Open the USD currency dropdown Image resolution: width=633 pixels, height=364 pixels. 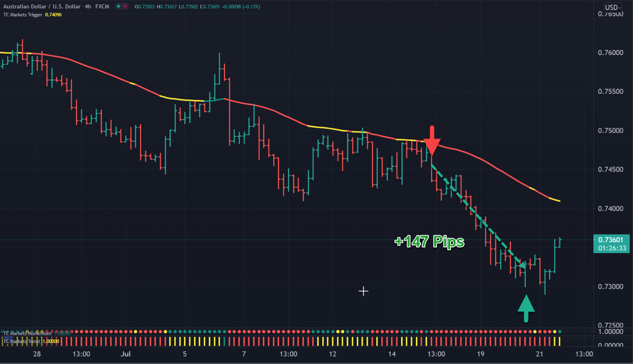pyautogui.click(x=612, y=8)
